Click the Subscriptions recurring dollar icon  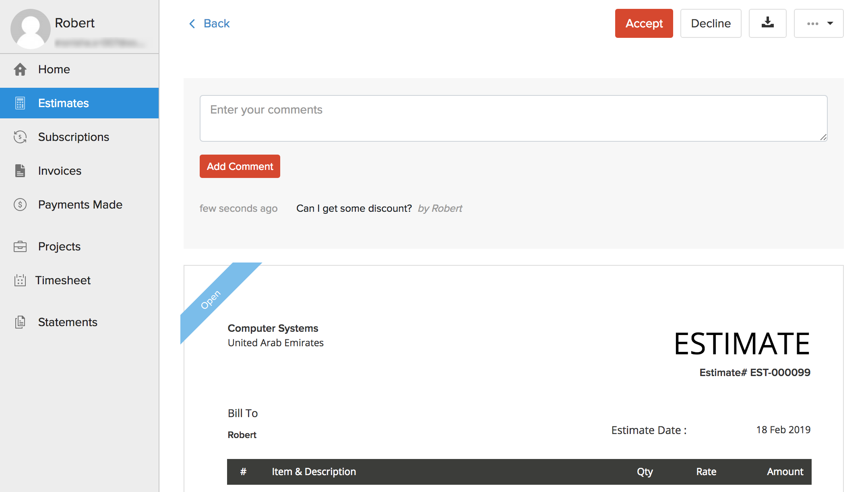point(20,137)
